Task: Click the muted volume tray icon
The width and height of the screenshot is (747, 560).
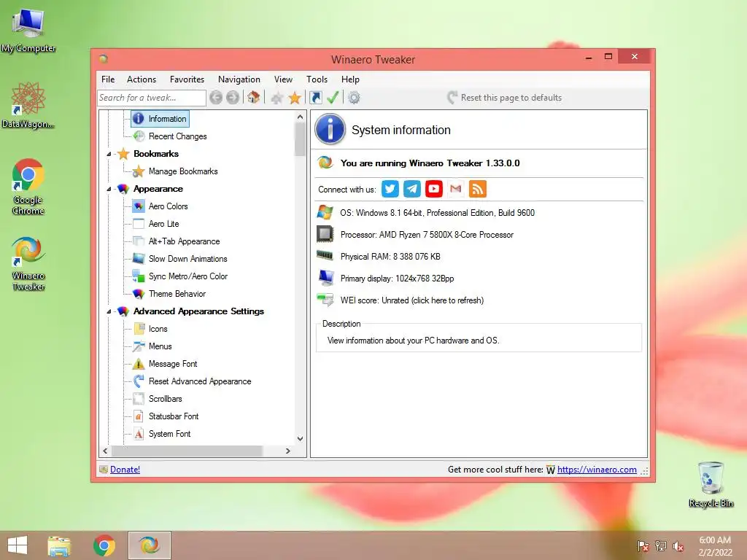Action: [x=678, y=546]
